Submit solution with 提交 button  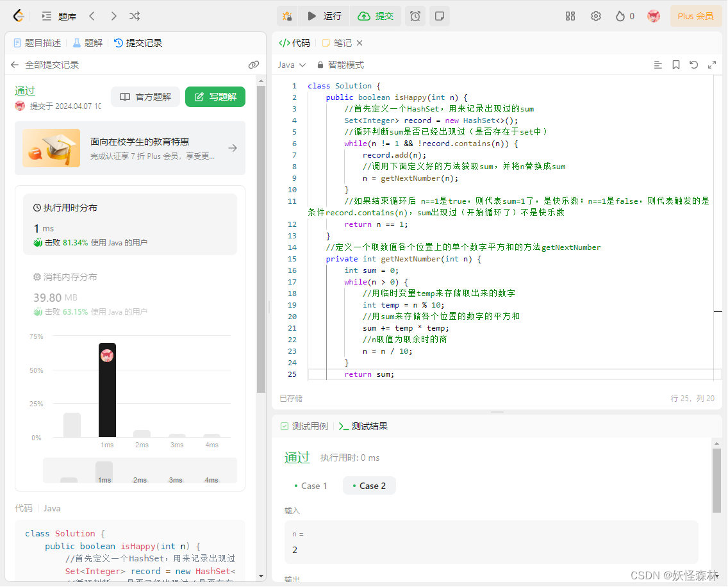point(376,16)
